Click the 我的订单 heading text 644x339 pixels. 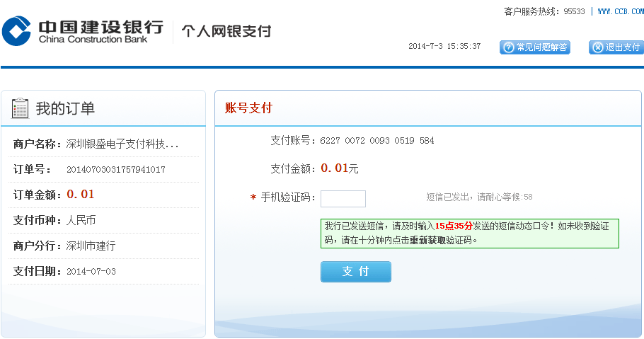click(x=65, y=108)
